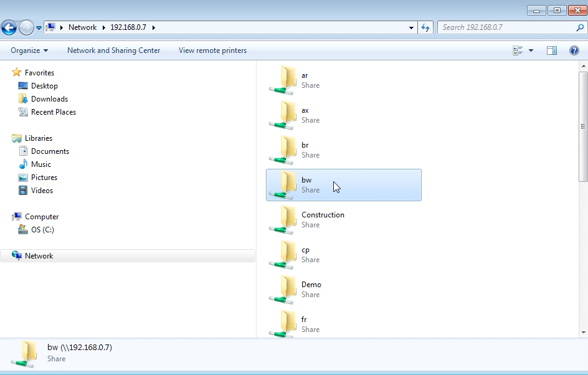
Task: Click the vertical scrollbar down arrow
Action: click(583, 332)
